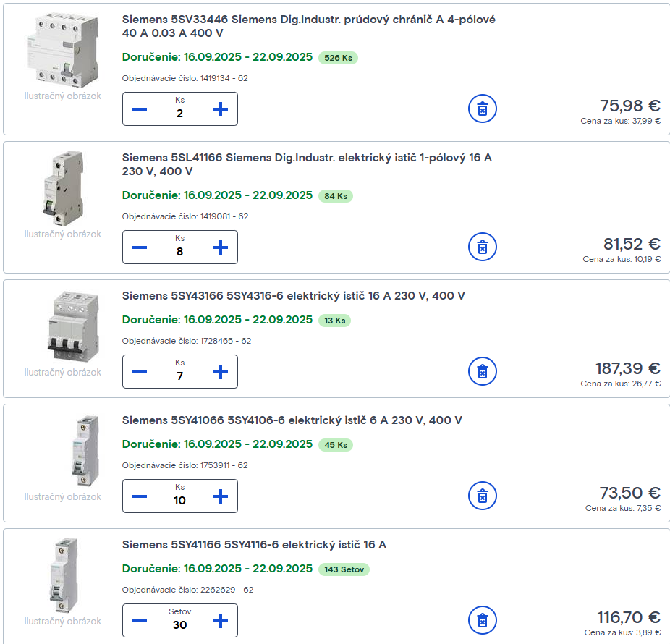
Task: Increase quantity of the 5SY41066 breaker
Action: [x=219, y=496]
